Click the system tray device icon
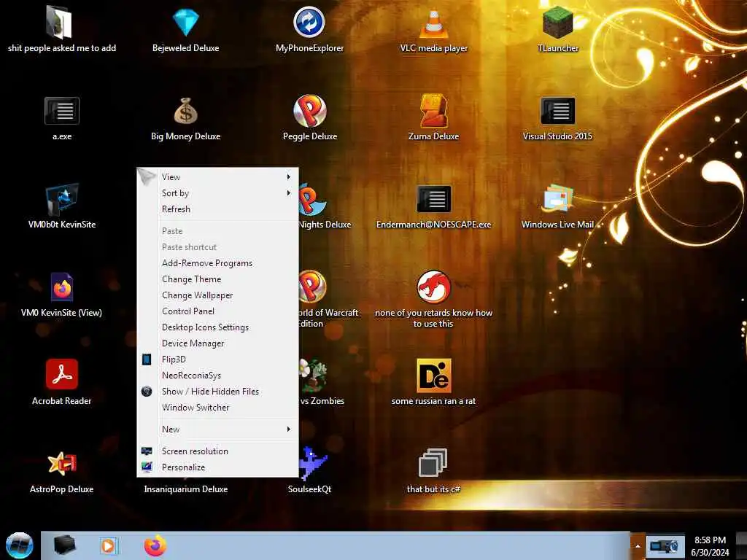This screenshot has width=747, height=560. pyautogui.click(x=664, y=546)
